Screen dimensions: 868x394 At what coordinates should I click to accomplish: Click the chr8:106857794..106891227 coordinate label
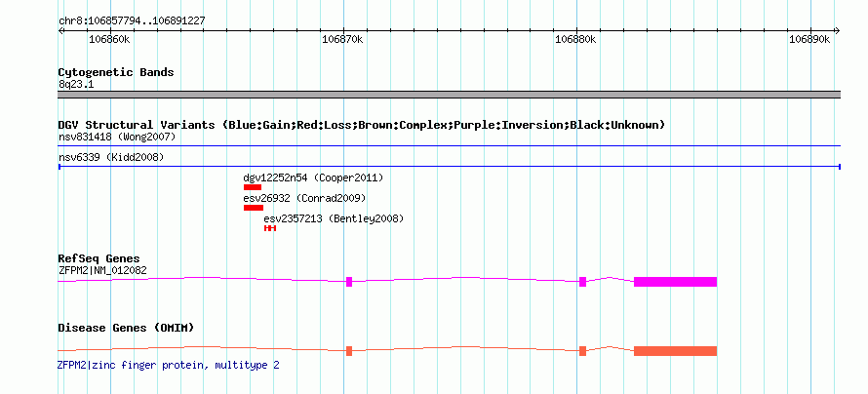click(x=132, y=20)
